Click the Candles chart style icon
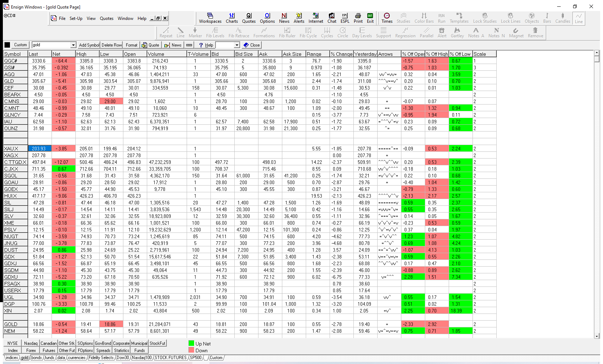The image size is (603, 364). tap(563, 18)
